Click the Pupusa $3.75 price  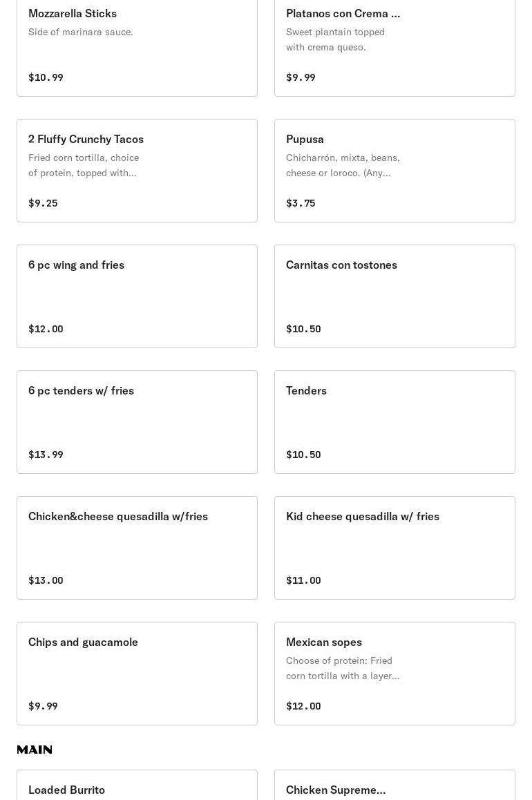(301, 203)
